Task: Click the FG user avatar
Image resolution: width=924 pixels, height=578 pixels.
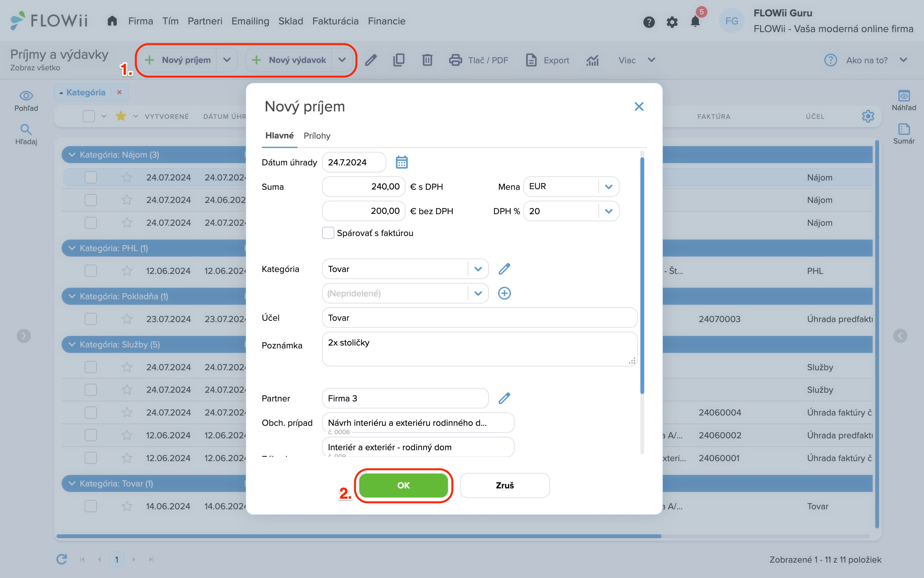Action: pos(731,21)
